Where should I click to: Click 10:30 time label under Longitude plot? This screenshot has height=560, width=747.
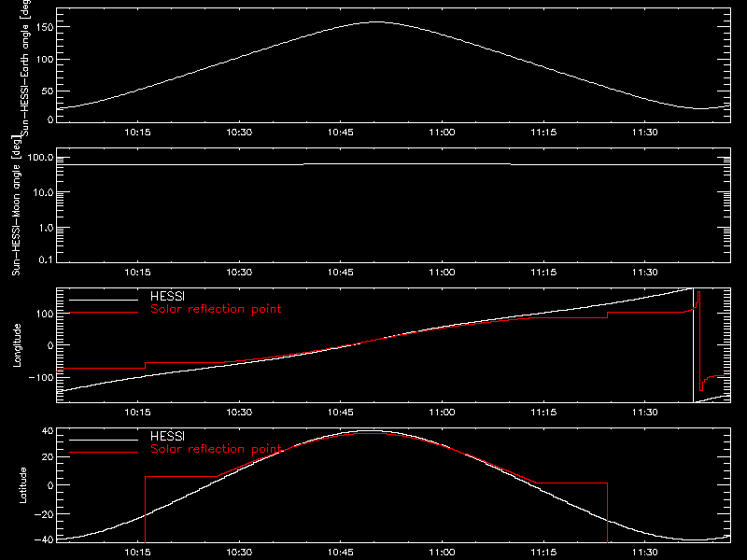click(239, 413)
